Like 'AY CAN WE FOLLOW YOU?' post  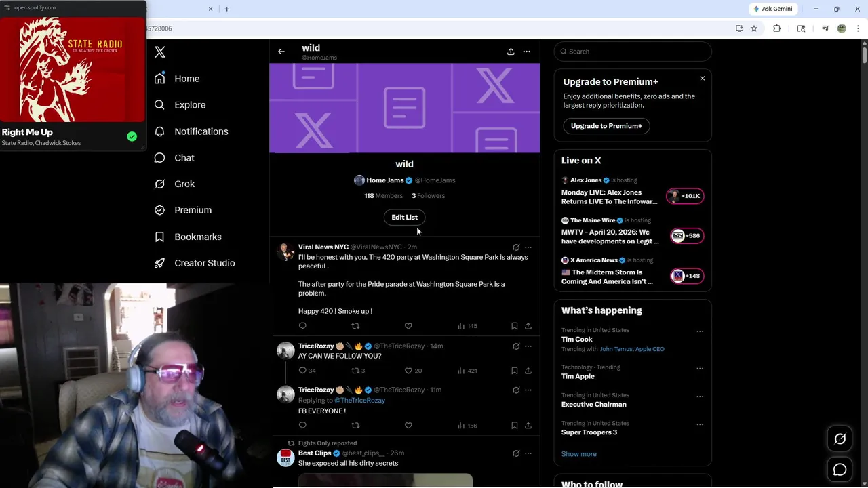(408, 371)
